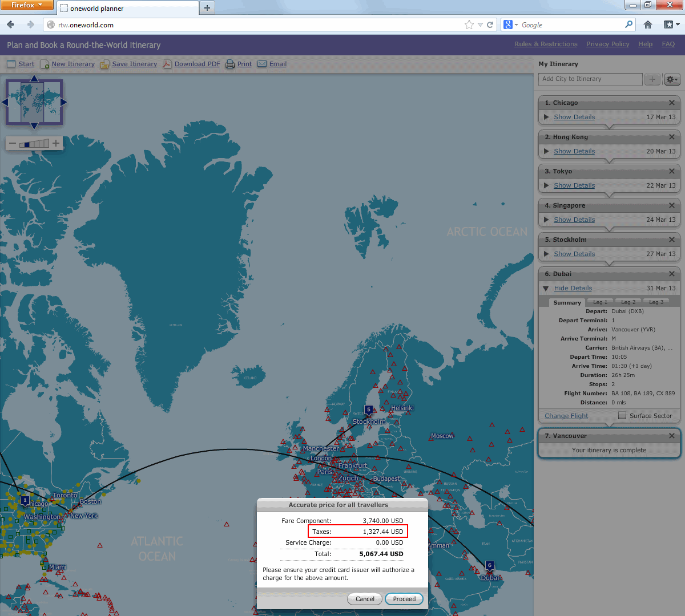Viewport: 685px width, 616px height.
Task: Expand Chicago details triangle
Action: tap(546, 117)
